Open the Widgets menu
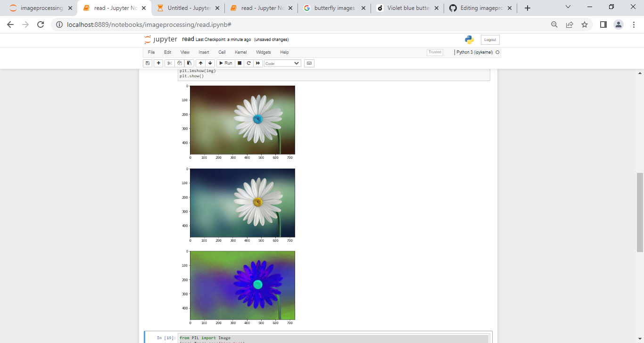 264,52
